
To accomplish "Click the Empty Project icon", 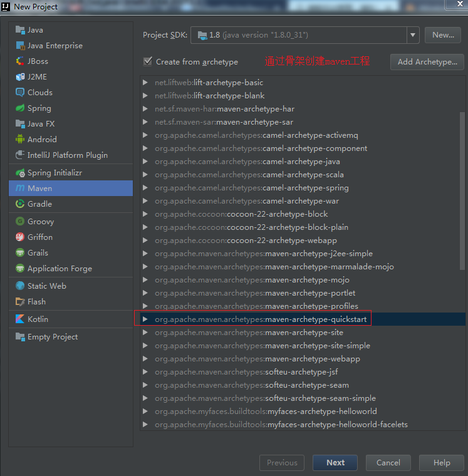I will pos(20,337).
